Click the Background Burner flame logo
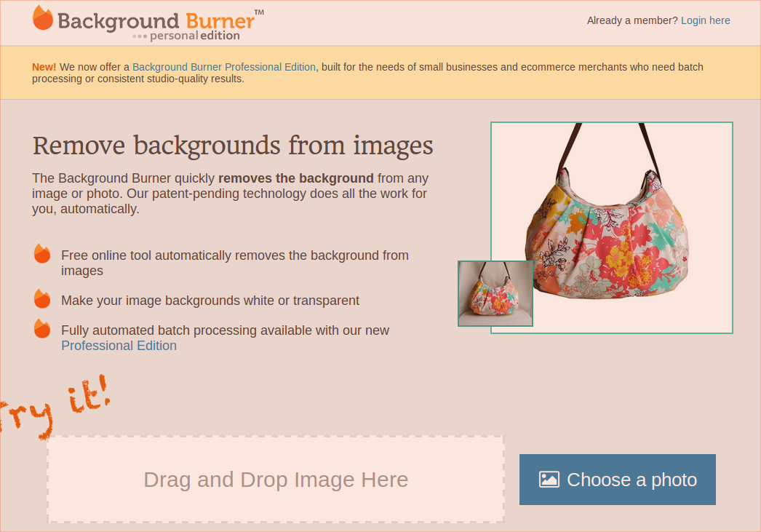This screenshot has height=532, width=761. pyautogui.click(x=43, y=18)
